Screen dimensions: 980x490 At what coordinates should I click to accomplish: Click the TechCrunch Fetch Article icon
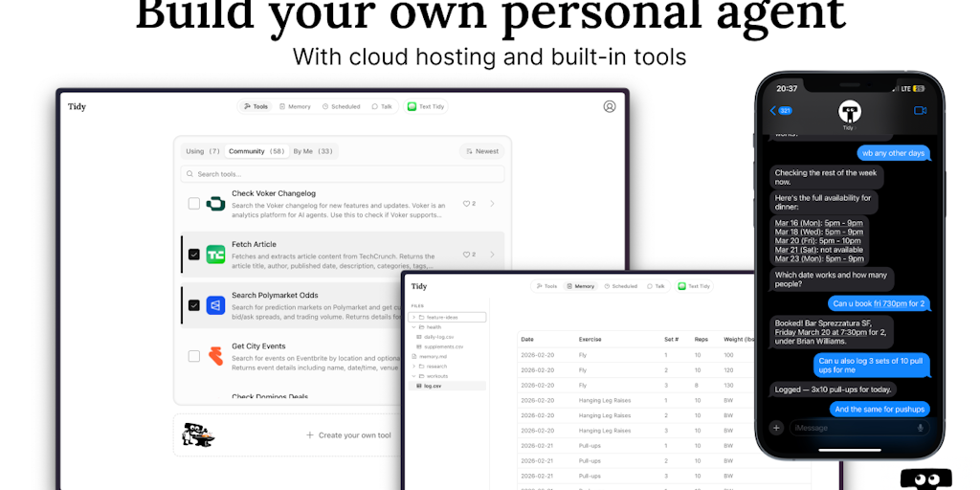point(215,255)
